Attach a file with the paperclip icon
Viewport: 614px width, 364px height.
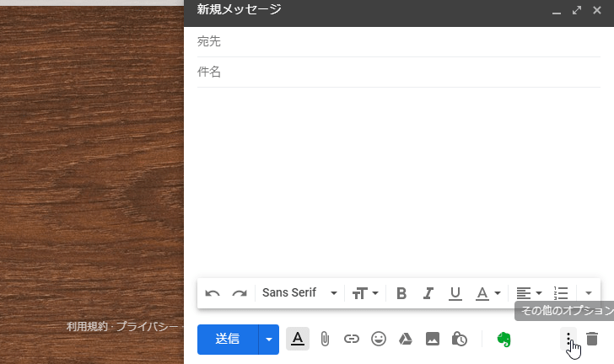(x=325, y=339)
